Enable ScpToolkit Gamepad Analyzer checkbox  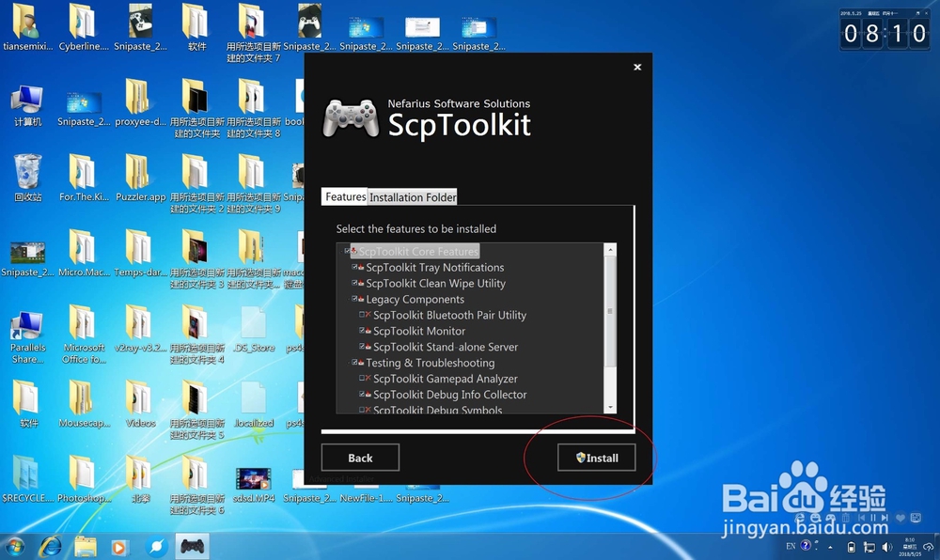click(362, 378)
